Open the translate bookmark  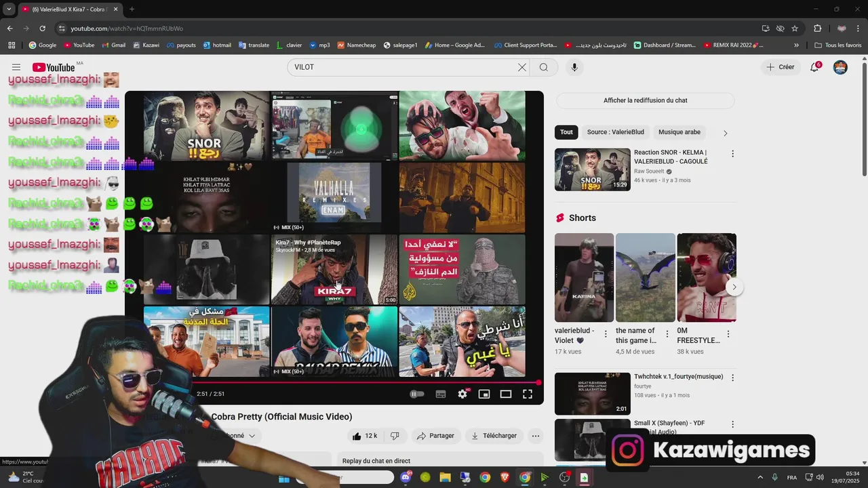[254, 45]
